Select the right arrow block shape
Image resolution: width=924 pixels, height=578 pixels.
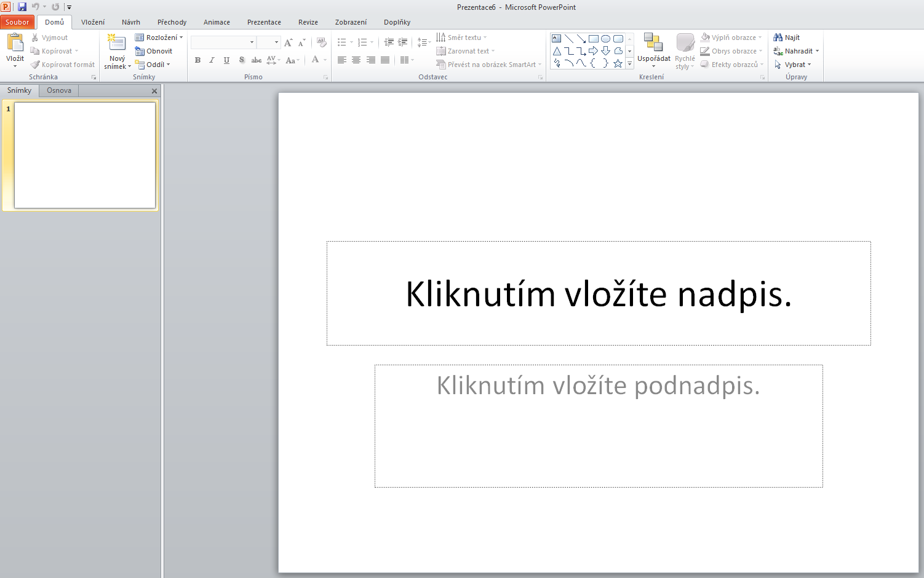click(594, 51)
